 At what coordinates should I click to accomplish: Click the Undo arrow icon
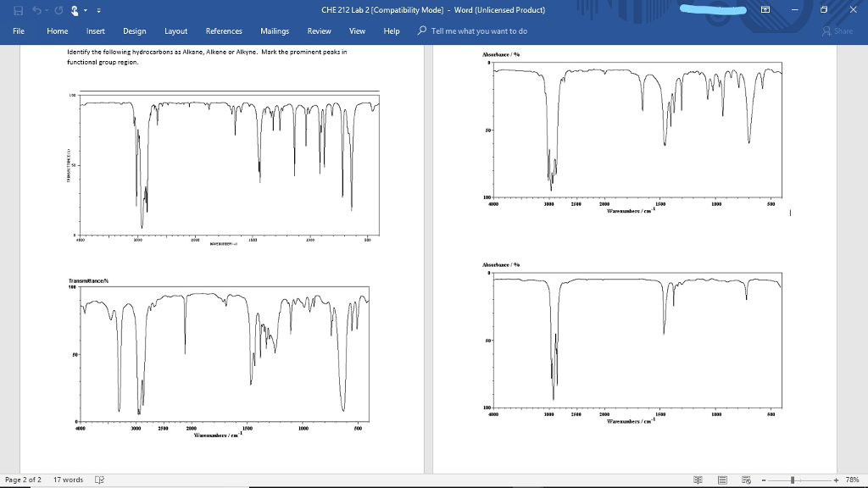36,10
